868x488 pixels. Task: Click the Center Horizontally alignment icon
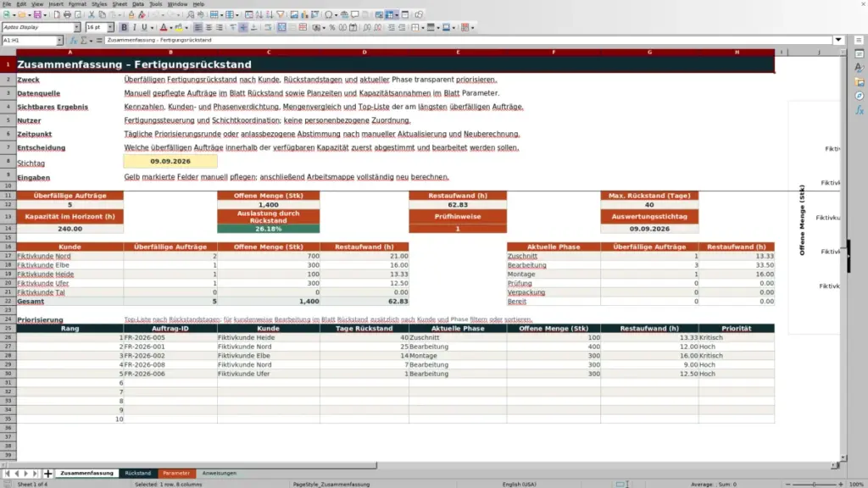[x=209, y=27]
